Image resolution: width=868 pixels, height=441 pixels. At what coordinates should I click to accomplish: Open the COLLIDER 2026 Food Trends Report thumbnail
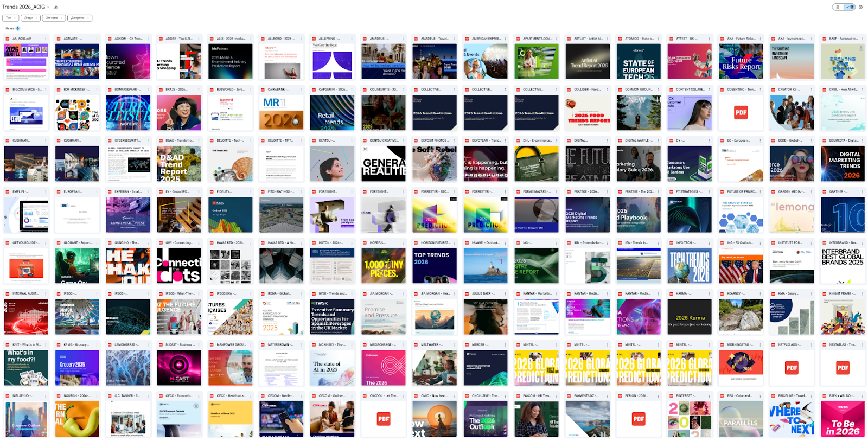[x=588, y=112]
